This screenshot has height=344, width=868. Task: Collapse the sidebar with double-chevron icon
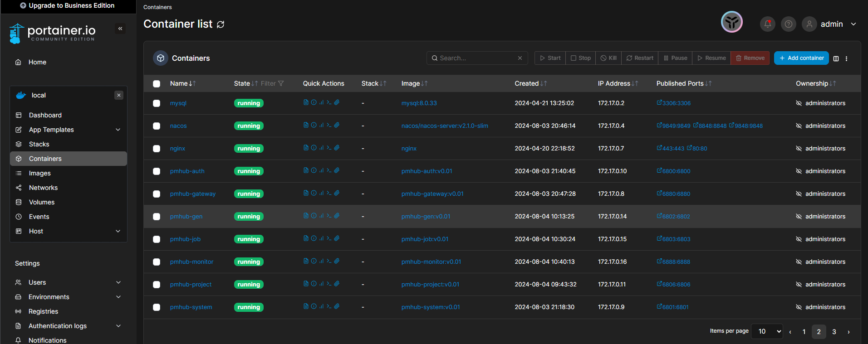120,29
